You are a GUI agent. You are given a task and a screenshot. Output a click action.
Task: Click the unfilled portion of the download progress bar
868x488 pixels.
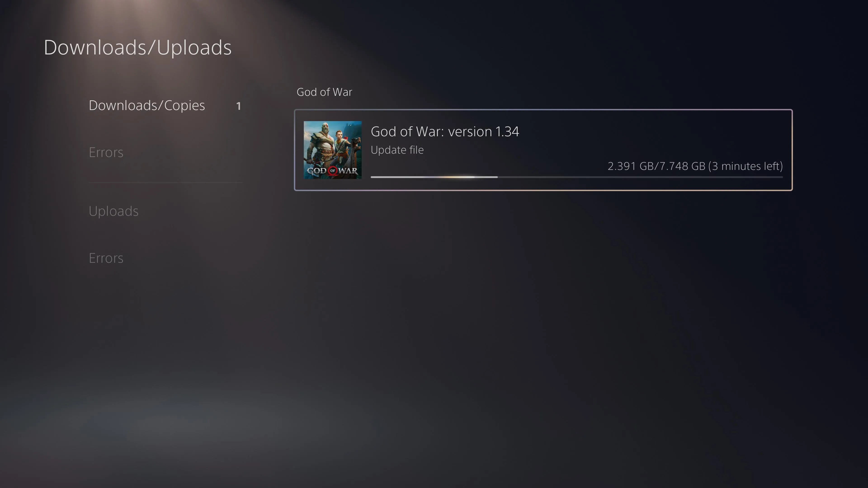coord(640,177)
